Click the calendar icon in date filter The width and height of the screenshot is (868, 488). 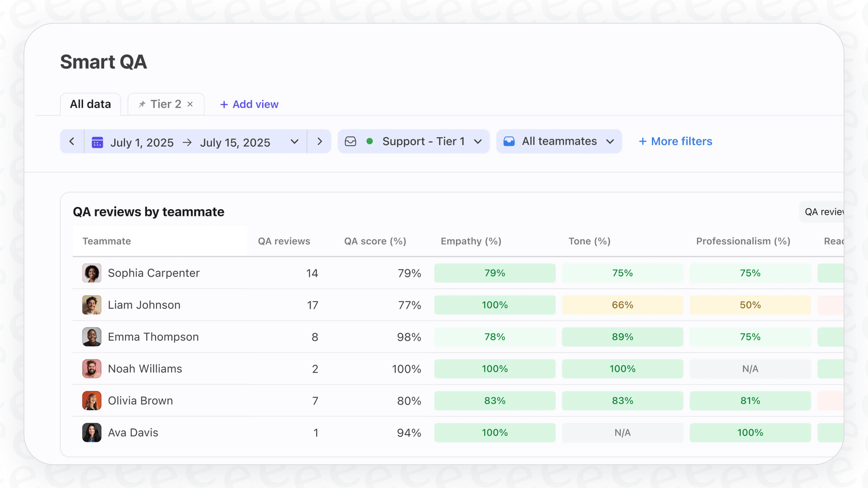click(97, 143)
